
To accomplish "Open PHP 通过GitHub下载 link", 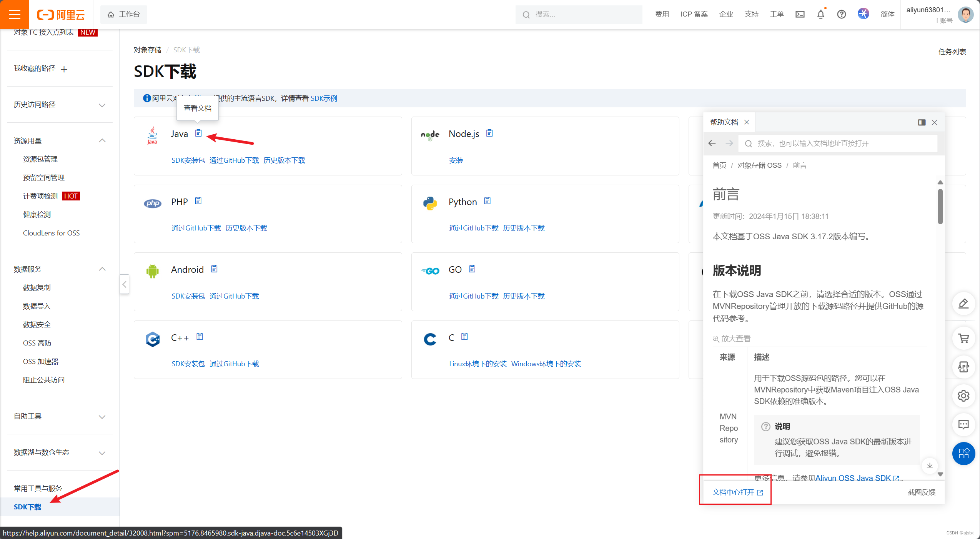I will click(x=196, y=228).
